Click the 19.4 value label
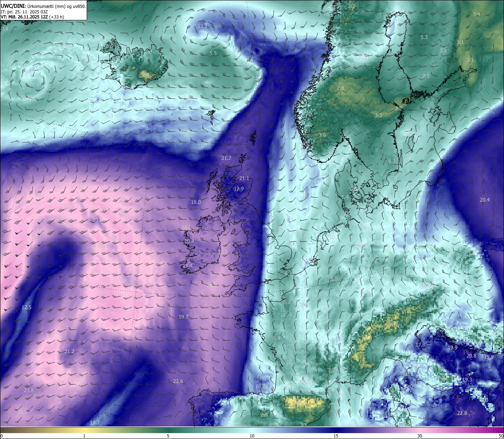The image size is (504, 439). pos(187,266)
